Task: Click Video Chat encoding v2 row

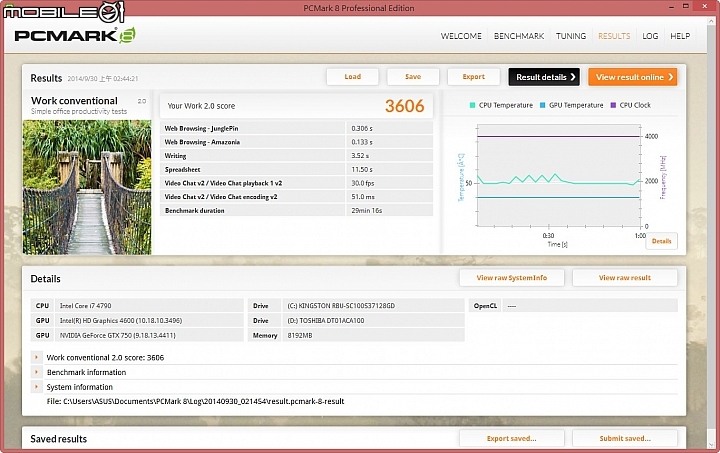Action: pos(296,196)
